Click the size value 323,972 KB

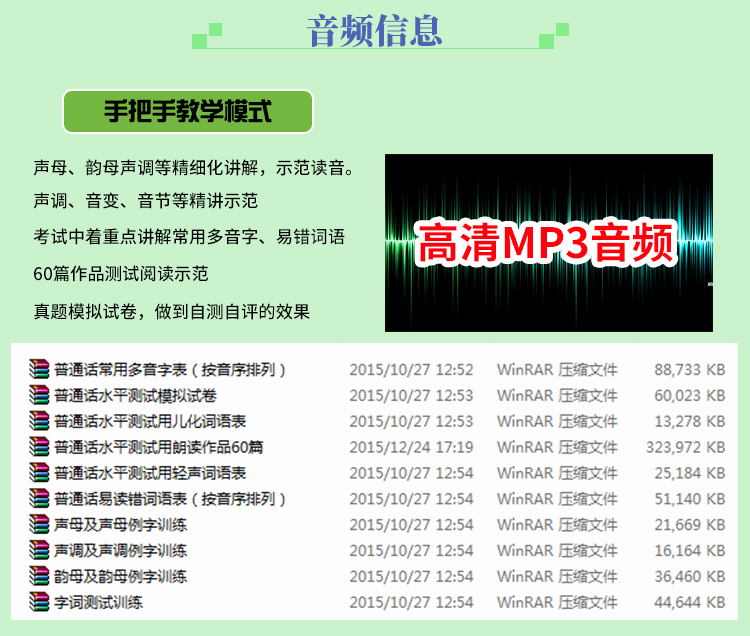coord(685,447)
